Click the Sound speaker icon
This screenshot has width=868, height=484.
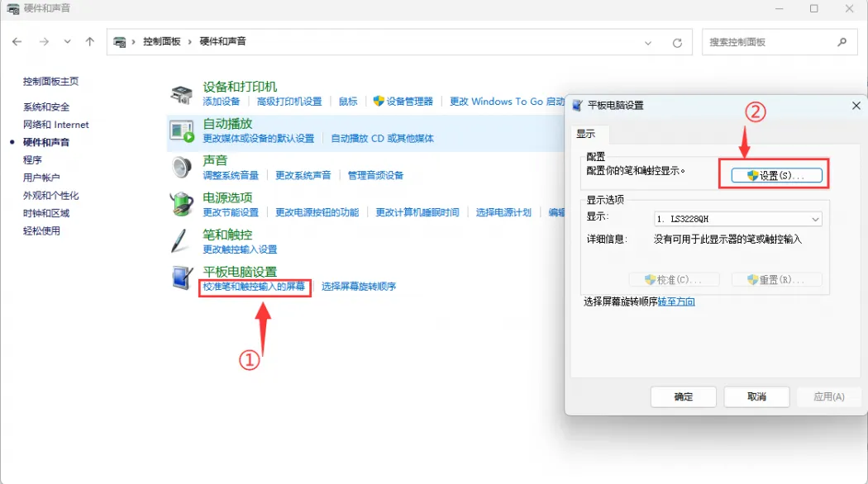pyautogui.click(x=182, y=168)
